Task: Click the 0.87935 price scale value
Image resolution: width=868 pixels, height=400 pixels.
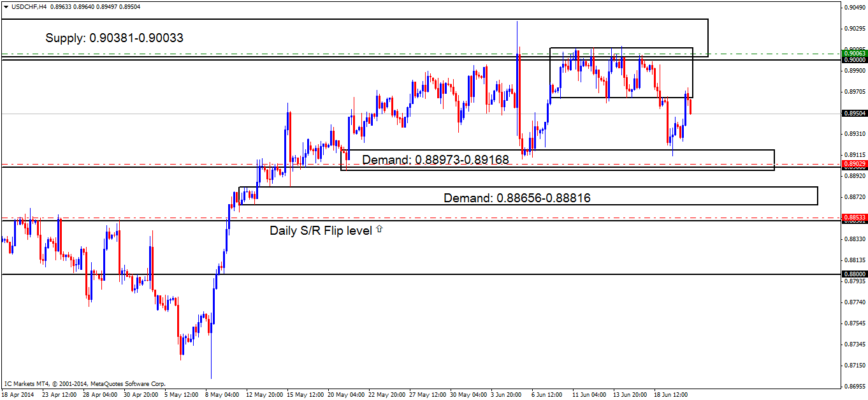Action: point(855,281)
